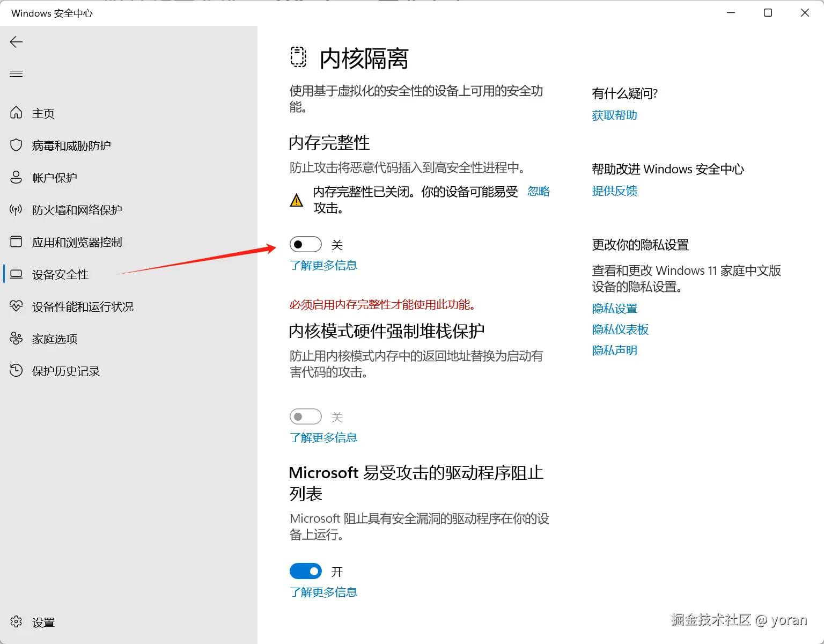This screenshot has height=644, width=824.
Task: Click the shield icon for 病毒和威胁防护
Action: pos(16,145)
